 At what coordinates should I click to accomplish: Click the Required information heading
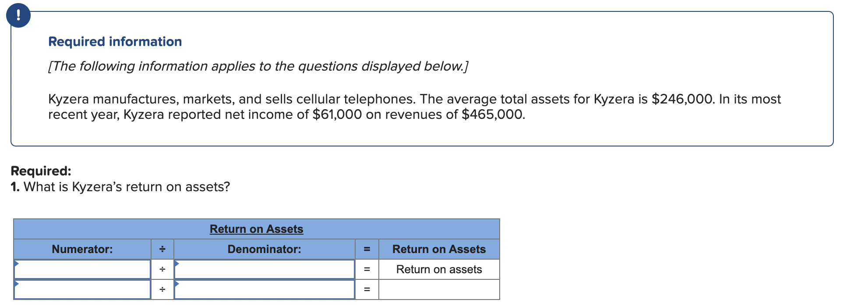click(x=115, y=41)
